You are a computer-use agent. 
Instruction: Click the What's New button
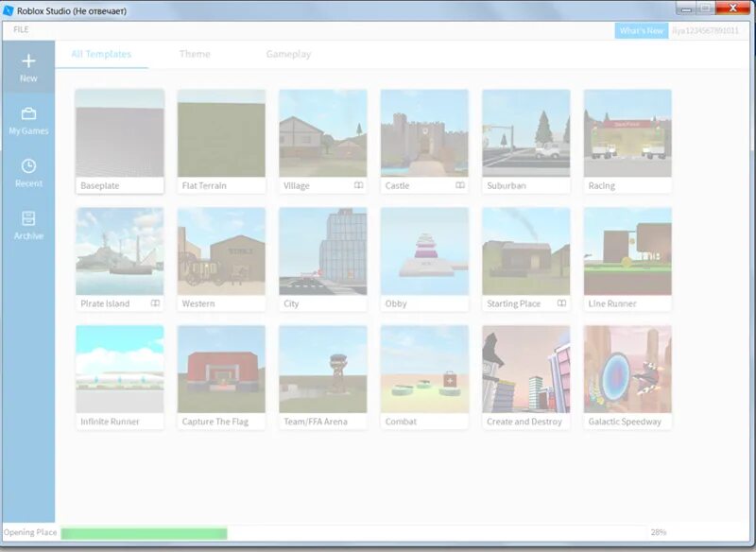tap(642, 31)
